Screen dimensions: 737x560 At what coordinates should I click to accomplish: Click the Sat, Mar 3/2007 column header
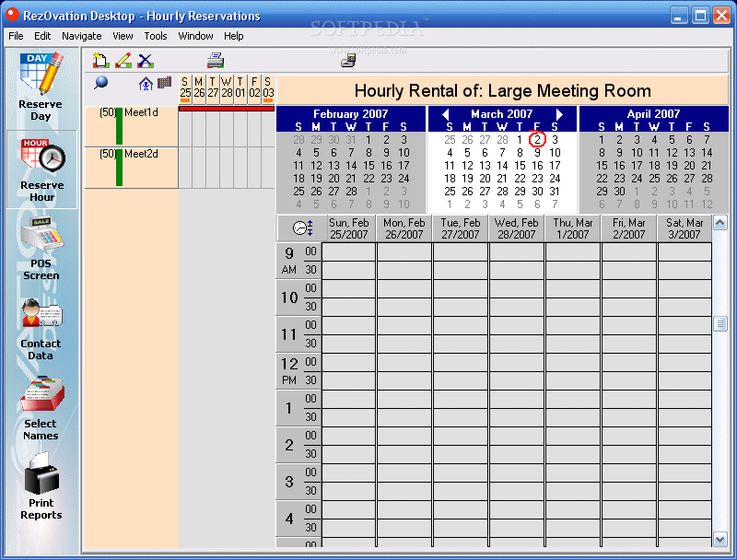684,228
